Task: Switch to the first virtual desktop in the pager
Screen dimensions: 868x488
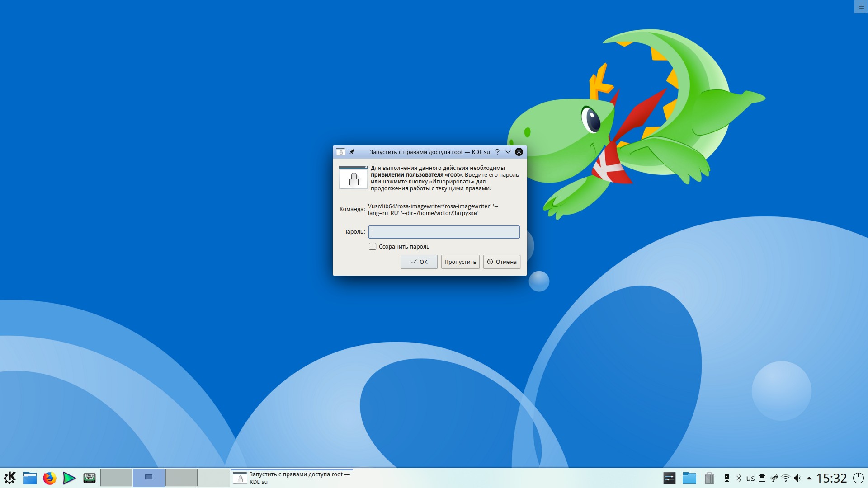Action: pyautogui.click(x=116, y=478)
